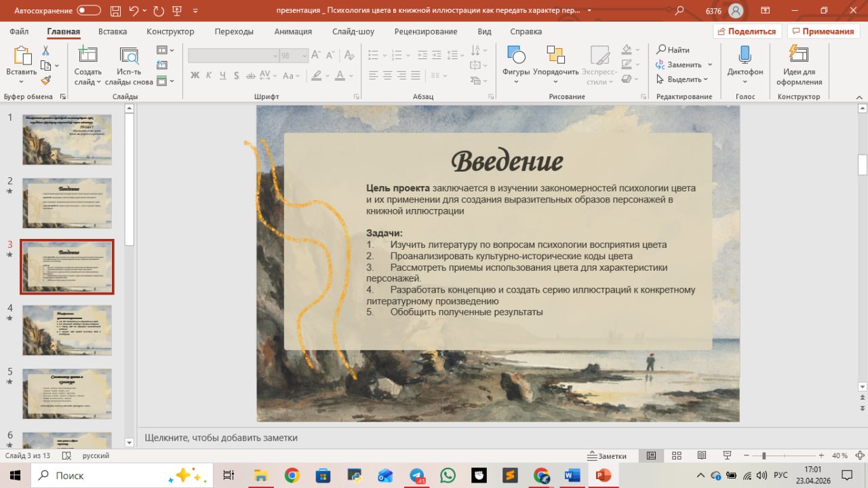Open the Упорядочить arrange menu
The width and height of the screenshot is (868, 488).
[x=556, y=65]
